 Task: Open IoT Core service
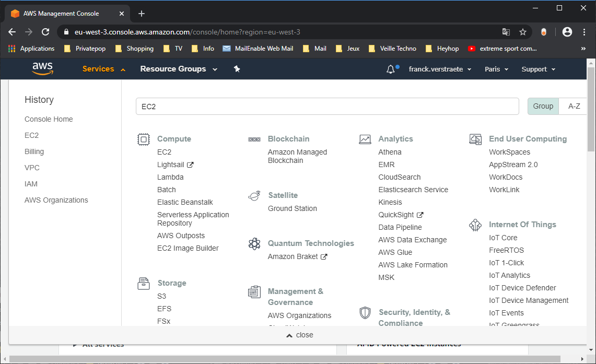click(x=503, y=238)
